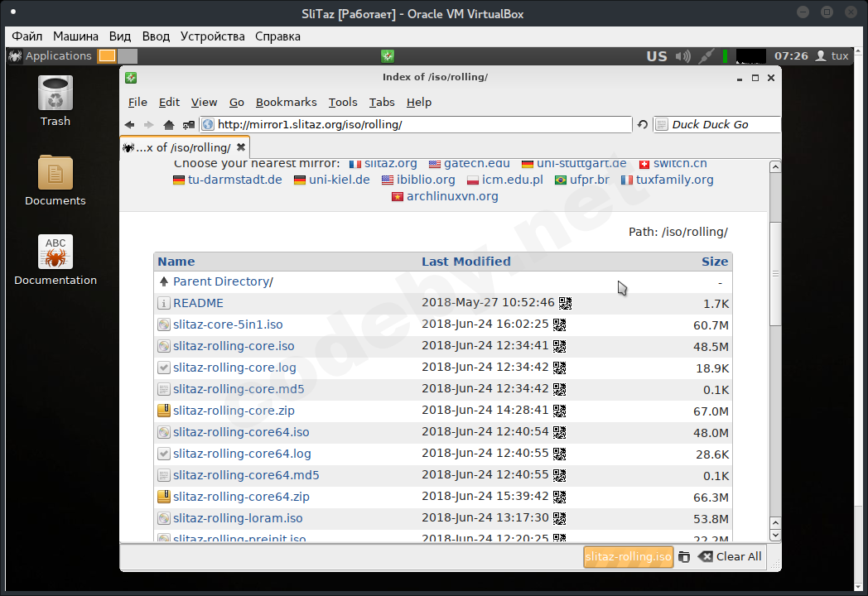
Task: Sort listing by Size column header
Action: [x=715, y=262]
